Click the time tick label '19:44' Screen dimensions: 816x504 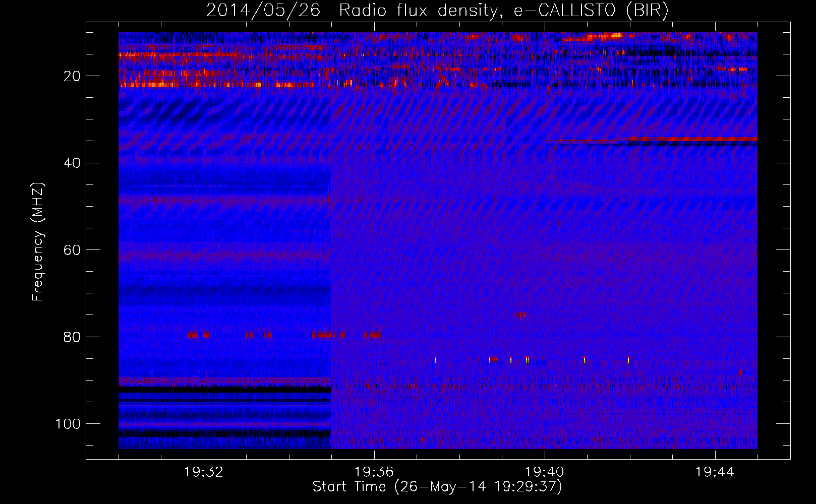tap(715, 472)
